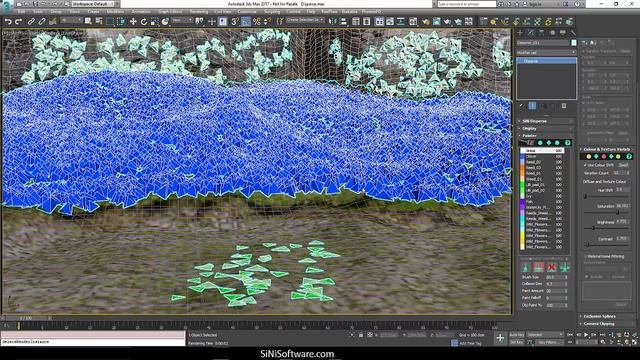
Task: Open the Create Selection Set dropdown
Action: [304, 20]
